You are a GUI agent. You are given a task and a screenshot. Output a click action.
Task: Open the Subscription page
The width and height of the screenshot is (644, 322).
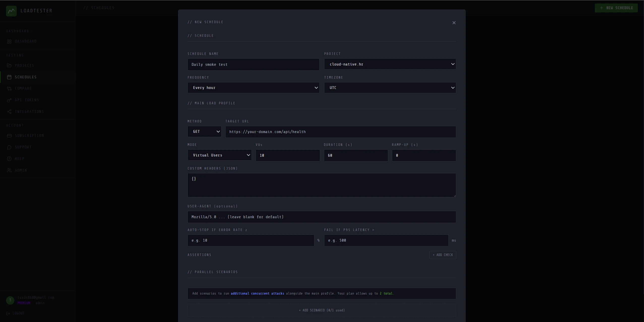tap(29, 136)
